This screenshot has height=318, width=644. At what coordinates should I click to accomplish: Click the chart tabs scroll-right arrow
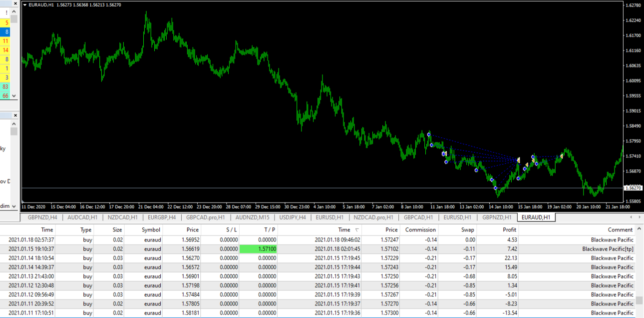[639, 217]
